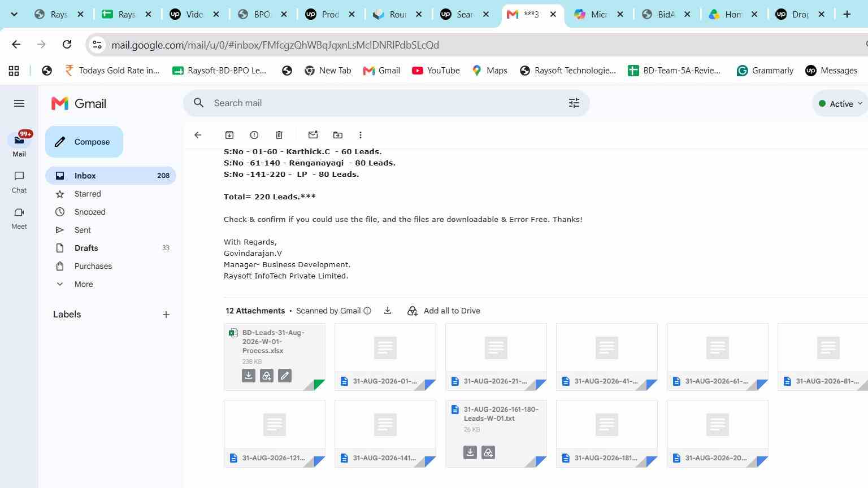Image resolution: width=868 pixels, height=488 pixels.
Task: Mark the email as unread
Action: pos(313,135)
